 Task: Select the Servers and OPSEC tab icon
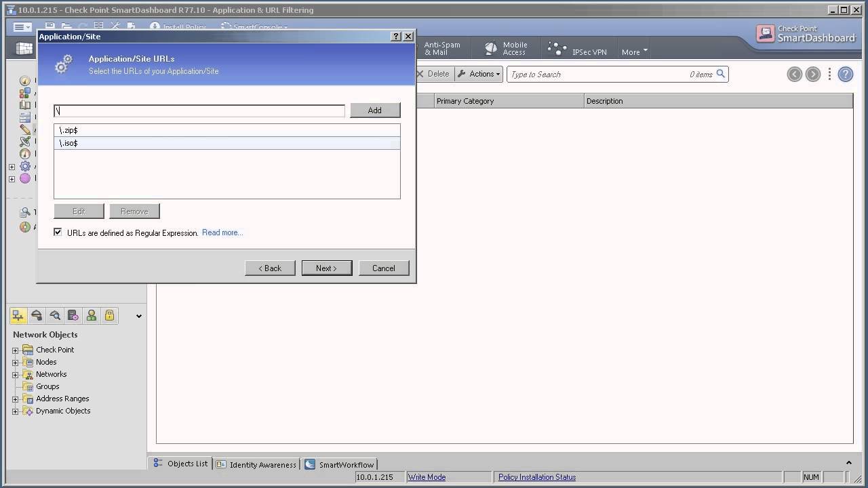click(x=73, y=316)
